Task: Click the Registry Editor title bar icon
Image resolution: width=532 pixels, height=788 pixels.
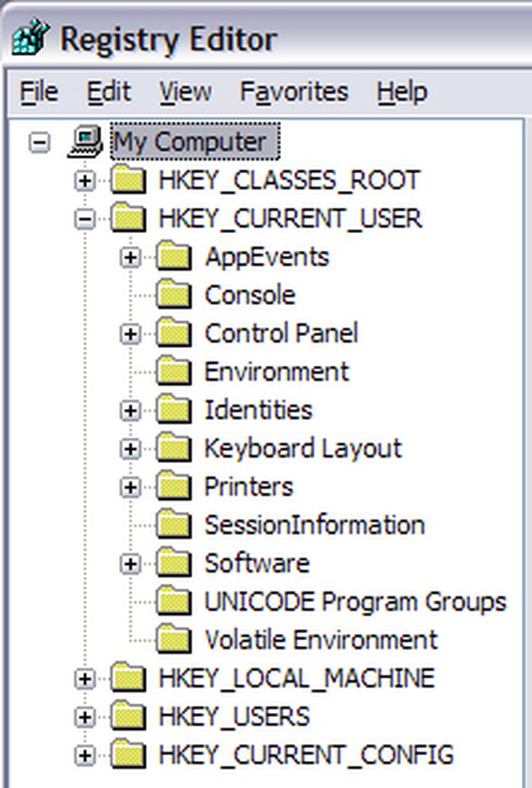Action: tap(30, 36)
